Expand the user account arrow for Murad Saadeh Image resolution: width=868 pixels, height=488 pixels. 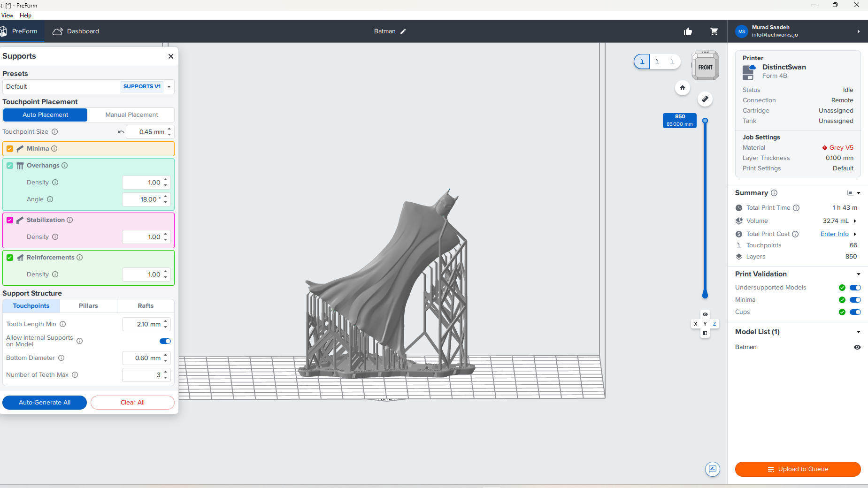point(859,31)
